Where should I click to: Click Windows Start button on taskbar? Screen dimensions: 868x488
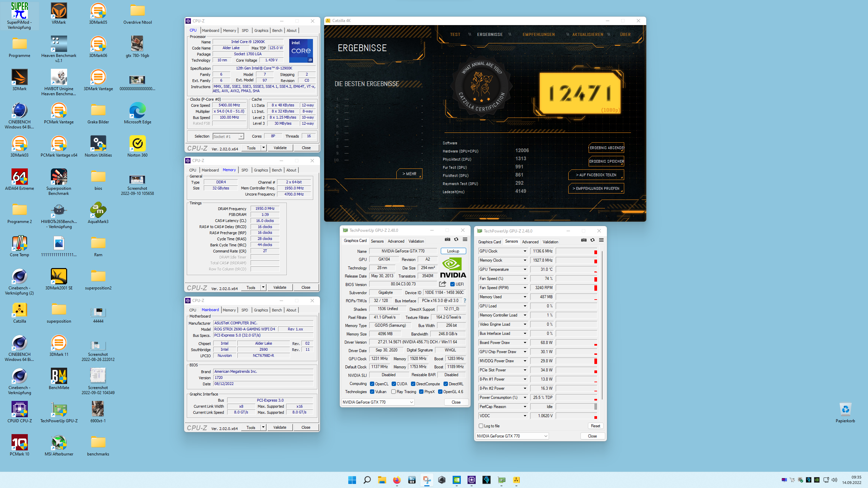352,480
